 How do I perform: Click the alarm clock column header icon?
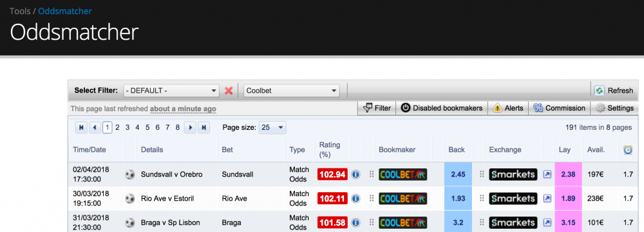tap(628, 150)
